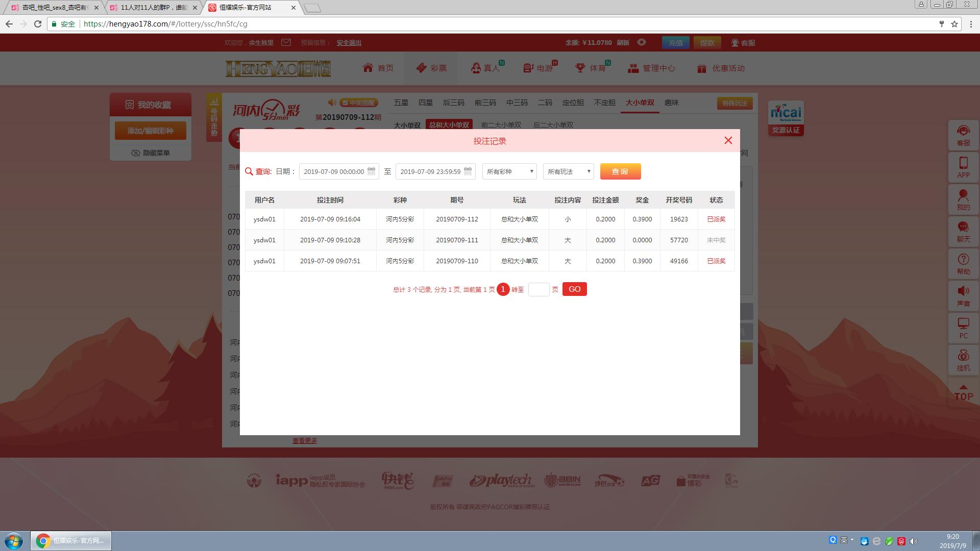Switch to the 趣味 play tab
This screenshot has height=551, width=980.
[x=671, y=103]
